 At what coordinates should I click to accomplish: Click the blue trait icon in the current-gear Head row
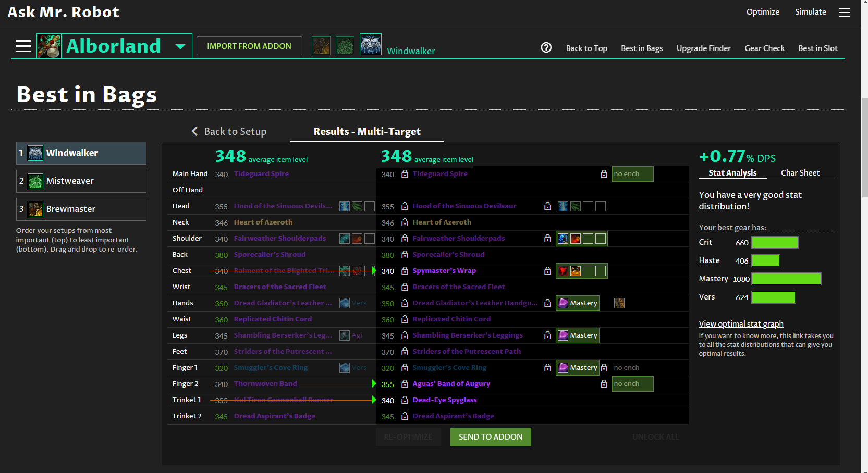pos(345,206)
